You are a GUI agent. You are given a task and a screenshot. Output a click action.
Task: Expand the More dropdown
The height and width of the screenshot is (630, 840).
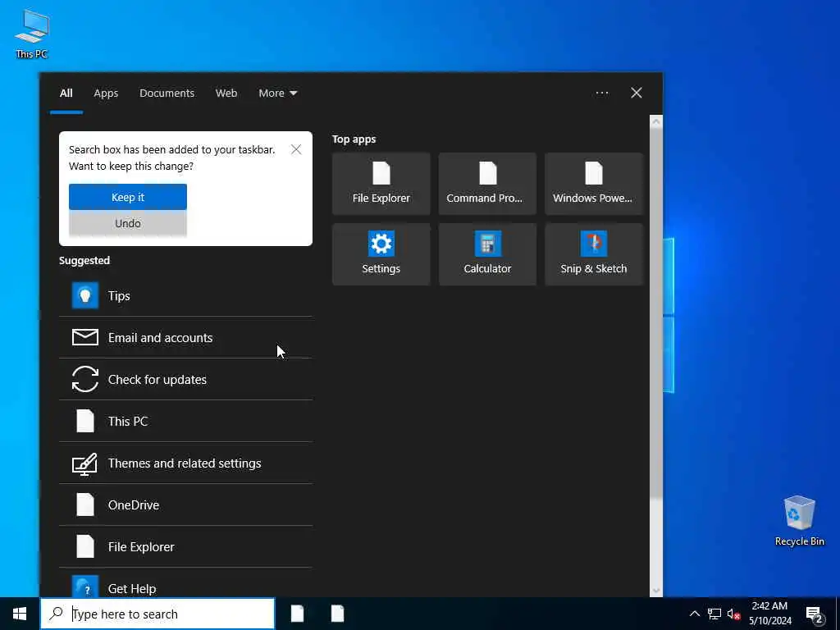point(277,94)
